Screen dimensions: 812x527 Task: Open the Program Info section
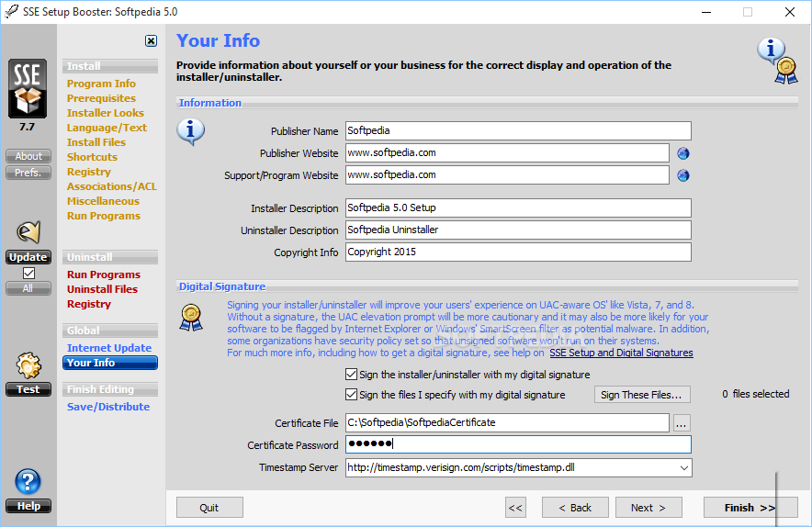point(101,84)
